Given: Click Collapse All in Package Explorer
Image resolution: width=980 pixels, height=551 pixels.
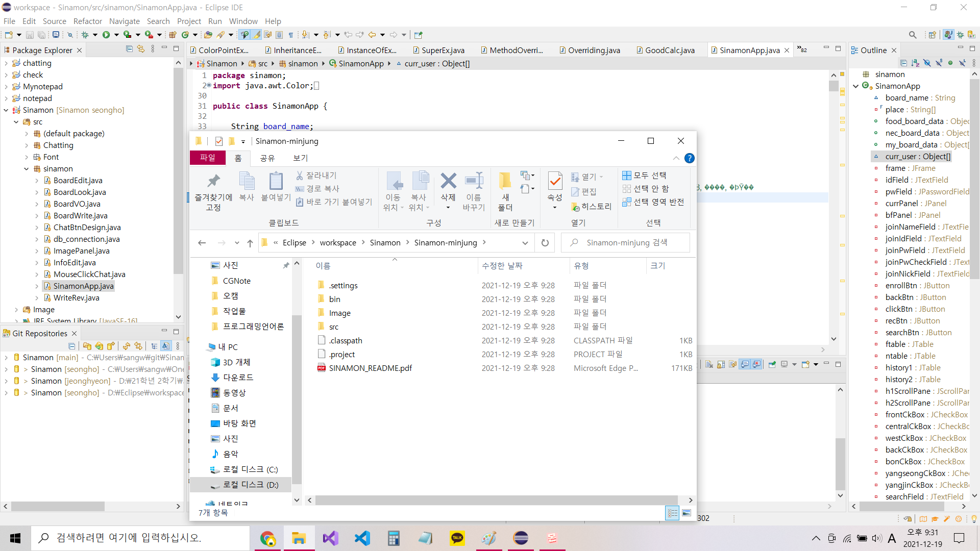Looking at the screenshot, I should pos(129,49).
